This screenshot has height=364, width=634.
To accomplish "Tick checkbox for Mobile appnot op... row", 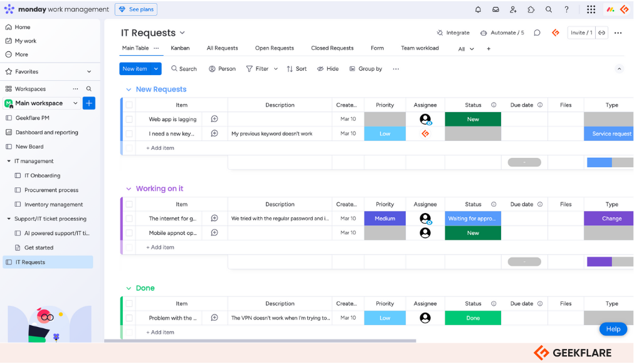I will pyautogui.click(x=129, y=233).
